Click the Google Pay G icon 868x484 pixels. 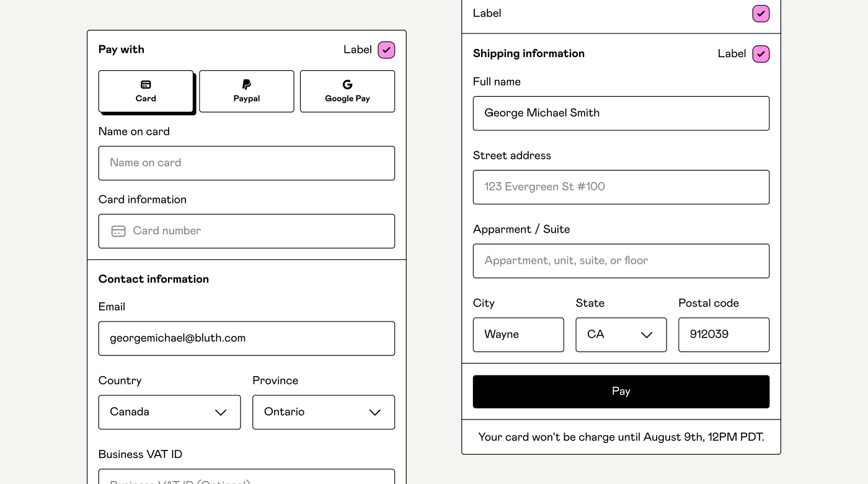(x=347, y=84)
